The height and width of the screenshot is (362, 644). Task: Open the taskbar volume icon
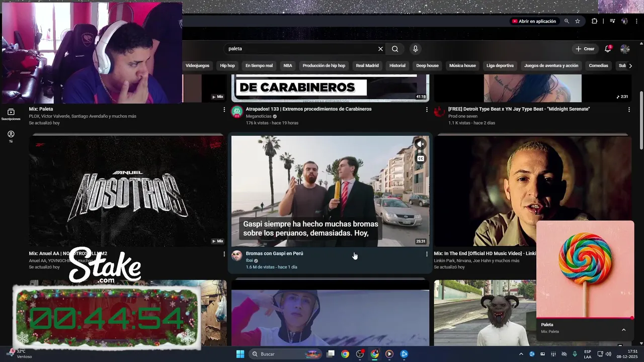coord(608,354)
